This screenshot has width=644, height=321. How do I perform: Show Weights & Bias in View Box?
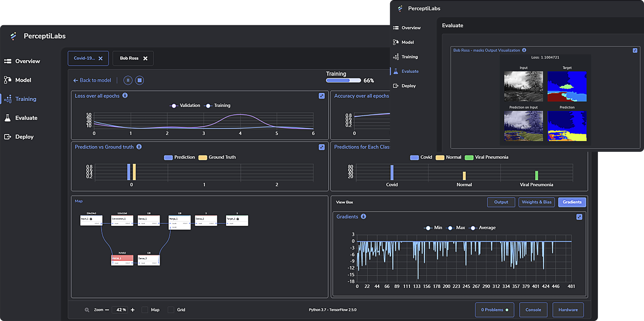536,202
